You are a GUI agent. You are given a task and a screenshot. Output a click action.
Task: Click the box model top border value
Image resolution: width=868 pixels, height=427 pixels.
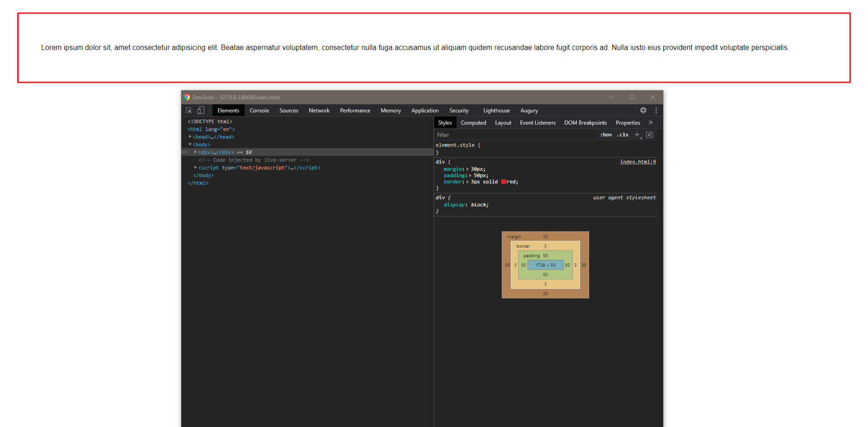(545, 246)
